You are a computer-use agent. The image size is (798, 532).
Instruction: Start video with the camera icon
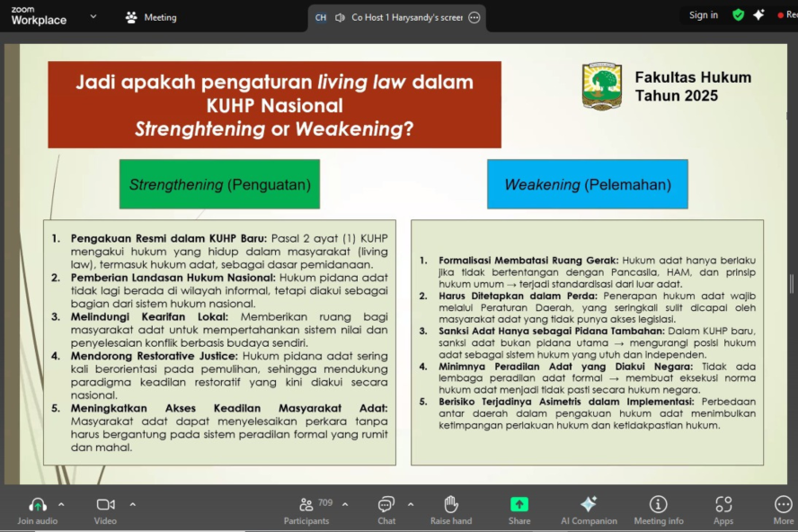[x=105, y=505]
